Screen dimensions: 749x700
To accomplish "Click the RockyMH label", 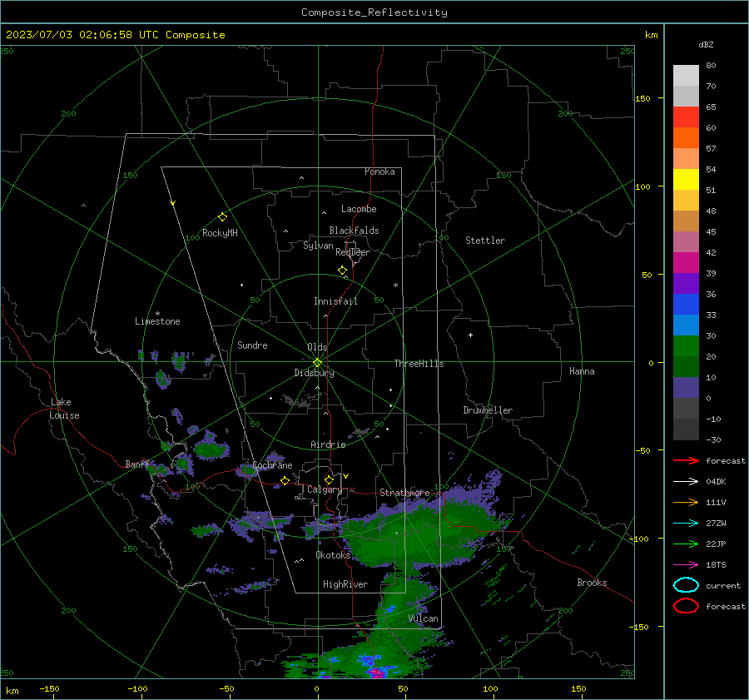I will click(x=220, y=233).
